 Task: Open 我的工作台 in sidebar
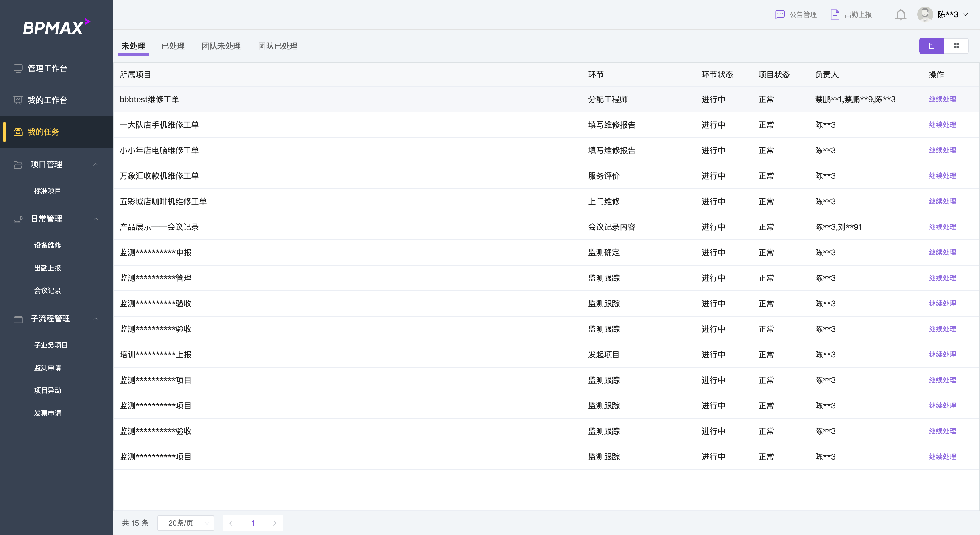pos(57,100)
